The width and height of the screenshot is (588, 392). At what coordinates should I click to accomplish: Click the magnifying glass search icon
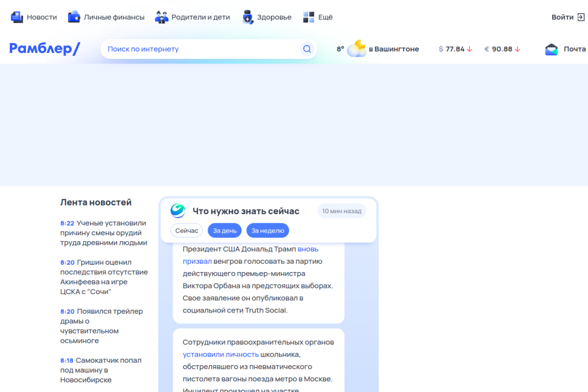click(307, 49)
